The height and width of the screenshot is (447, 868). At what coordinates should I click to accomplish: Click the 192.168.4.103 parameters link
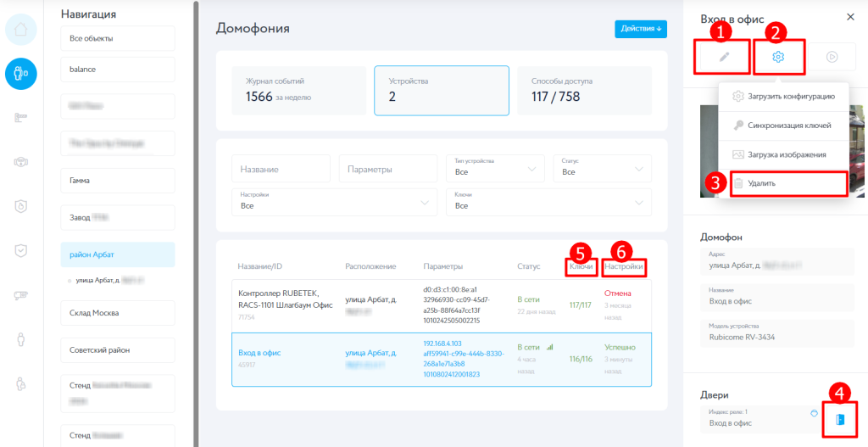coord(442,343)
